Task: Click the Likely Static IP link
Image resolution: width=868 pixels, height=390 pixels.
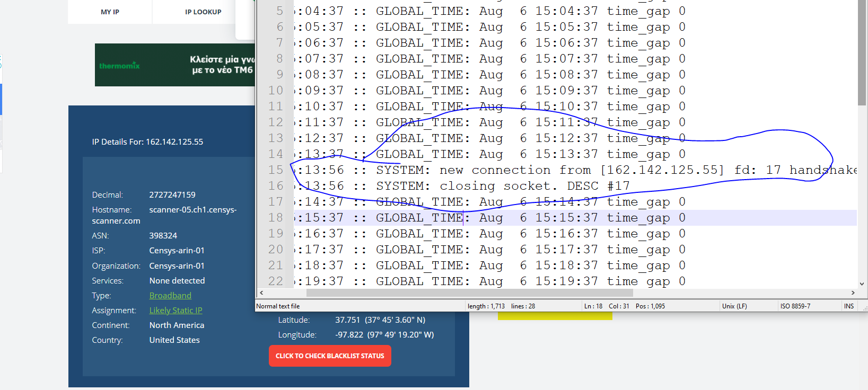Action: (176, 310)
